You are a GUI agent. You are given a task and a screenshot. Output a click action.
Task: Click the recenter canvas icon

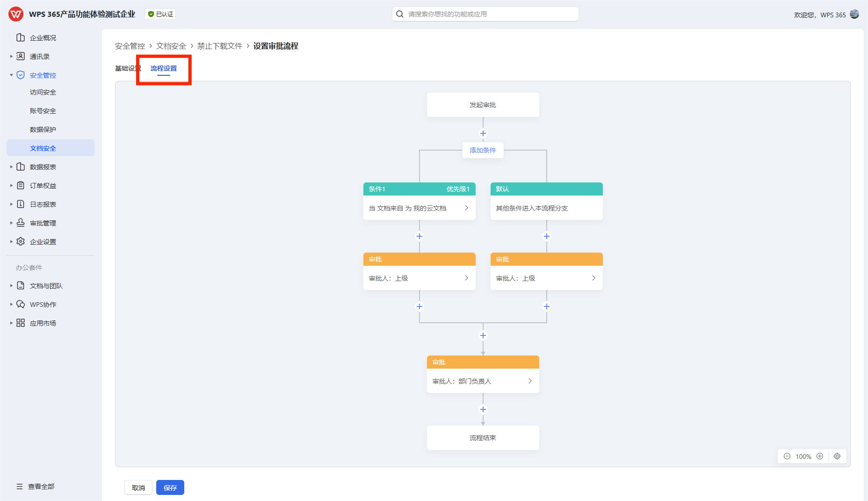click(x=837, y=456)
